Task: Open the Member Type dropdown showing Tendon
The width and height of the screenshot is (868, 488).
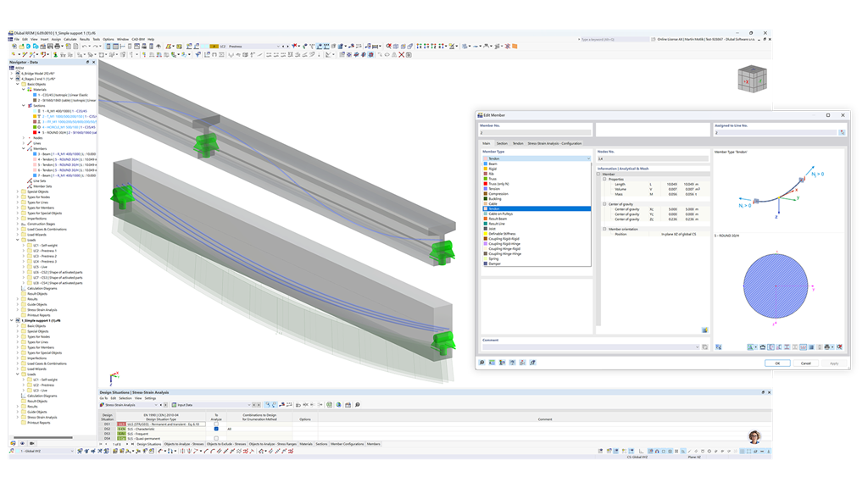Action: click(537, 158)
